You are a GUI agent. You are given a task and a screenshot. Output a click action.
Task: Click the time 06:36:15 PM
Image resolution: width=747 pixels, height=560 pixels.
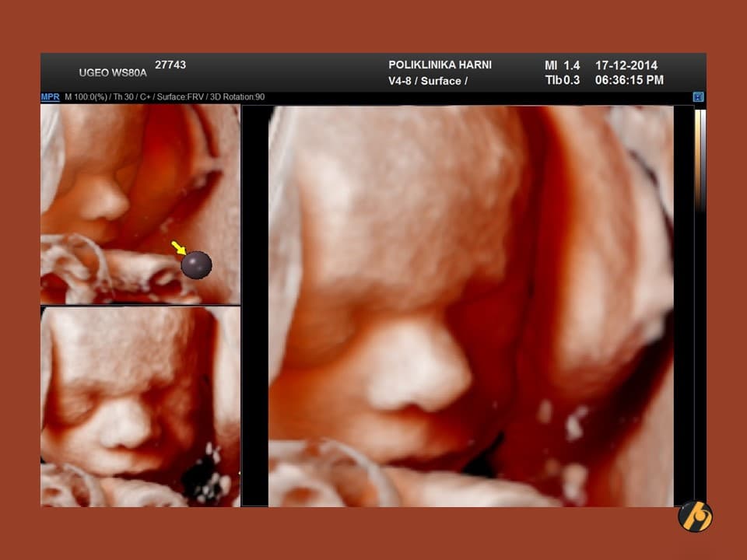tap(629, 80)
